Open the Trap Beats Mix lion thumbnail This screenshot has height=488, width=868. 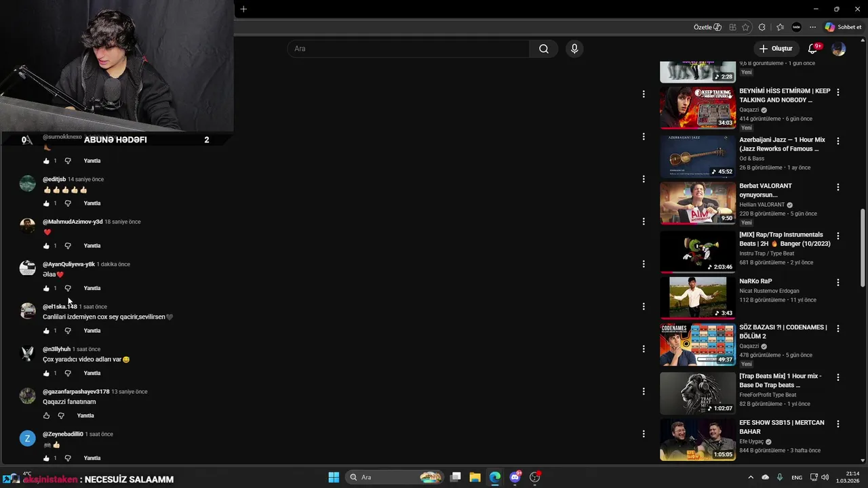698,393
